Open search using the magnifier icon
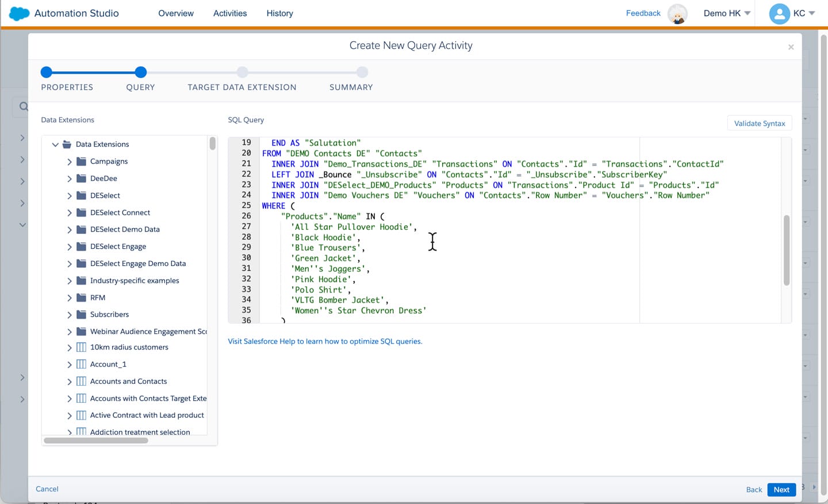 pos(23,107)
